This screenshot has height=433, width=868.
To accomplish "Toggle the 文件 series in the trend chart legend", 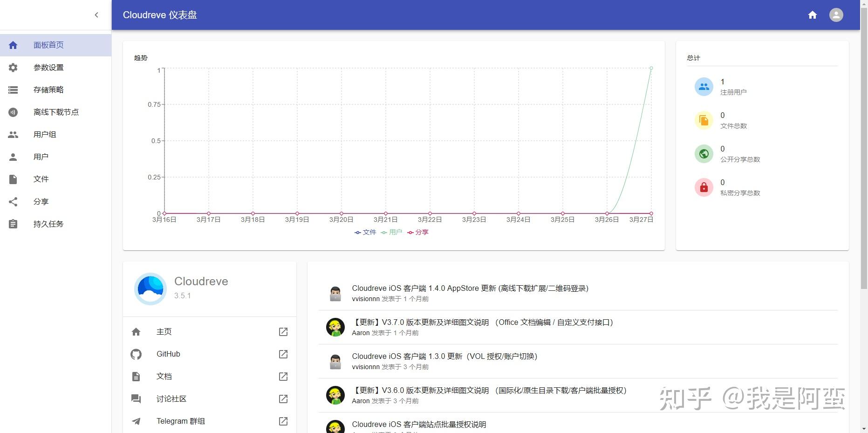I will 365,232.
